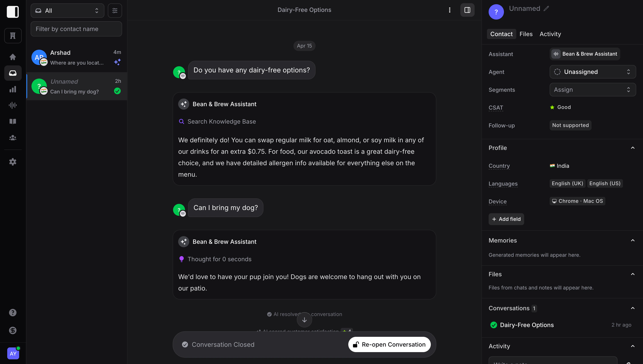
Task: Toggle the contact details side panel
Action: 467,10
